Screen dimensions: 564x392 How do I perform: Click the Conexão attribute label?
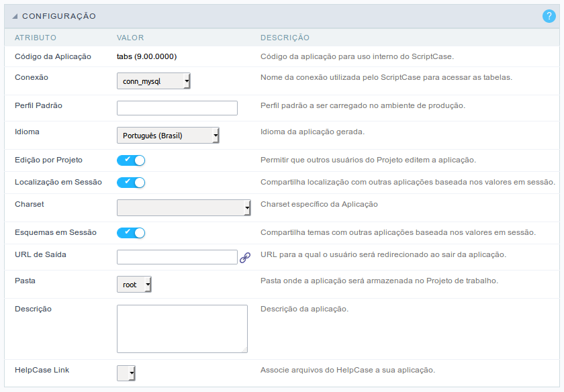point(32,77)
